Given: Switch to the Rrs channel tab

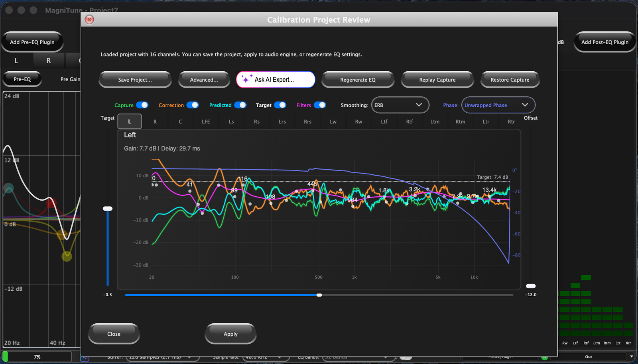Looking at the screenshot, I should [x=307, y=121].
